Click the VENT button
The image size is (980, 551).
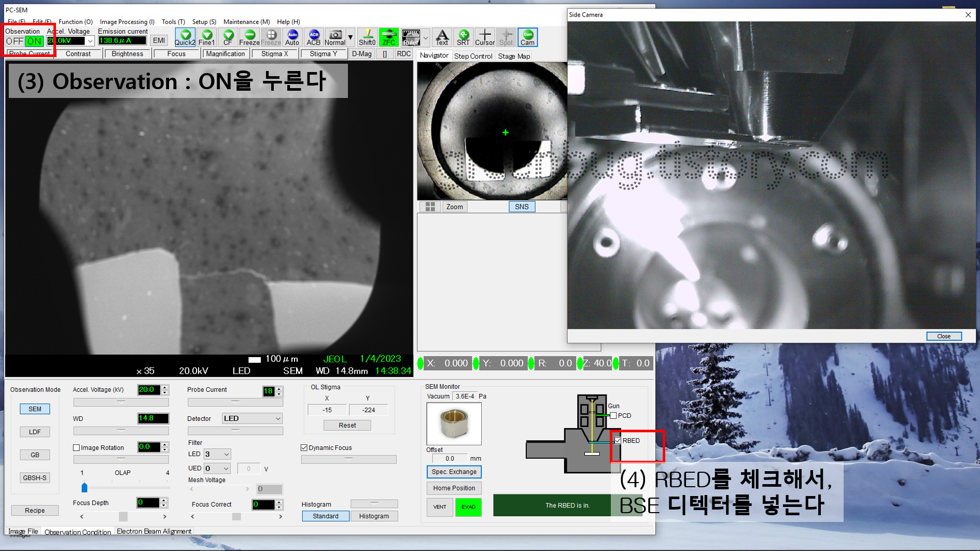click(440, 507)
